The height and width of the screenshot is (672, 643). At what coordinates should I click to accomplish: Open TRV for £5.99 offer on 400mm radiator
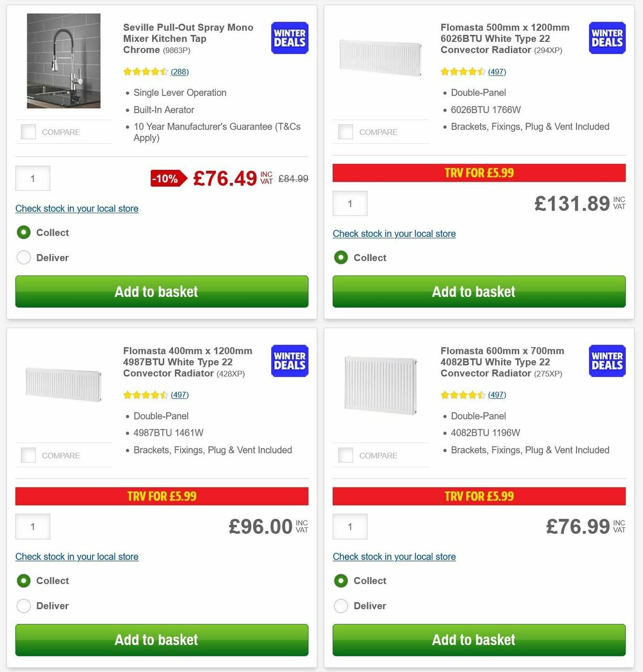pos(162,496)
